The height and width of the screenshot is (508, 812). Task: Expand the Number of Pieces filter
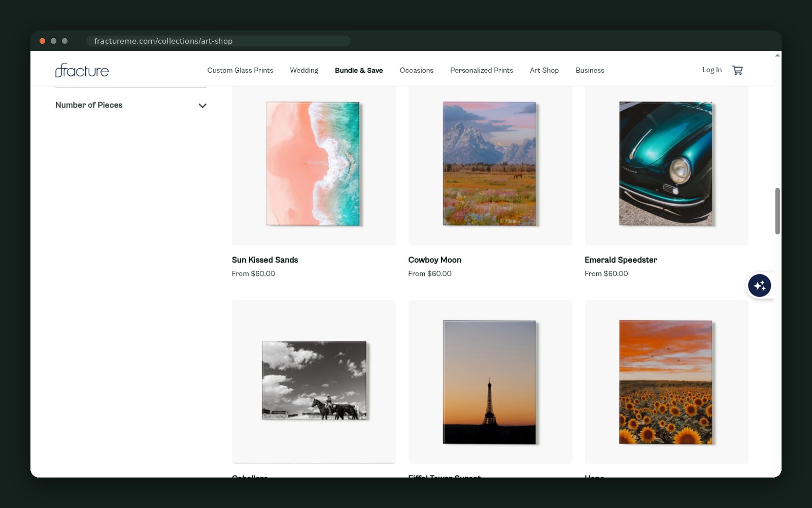pos(131,105)
